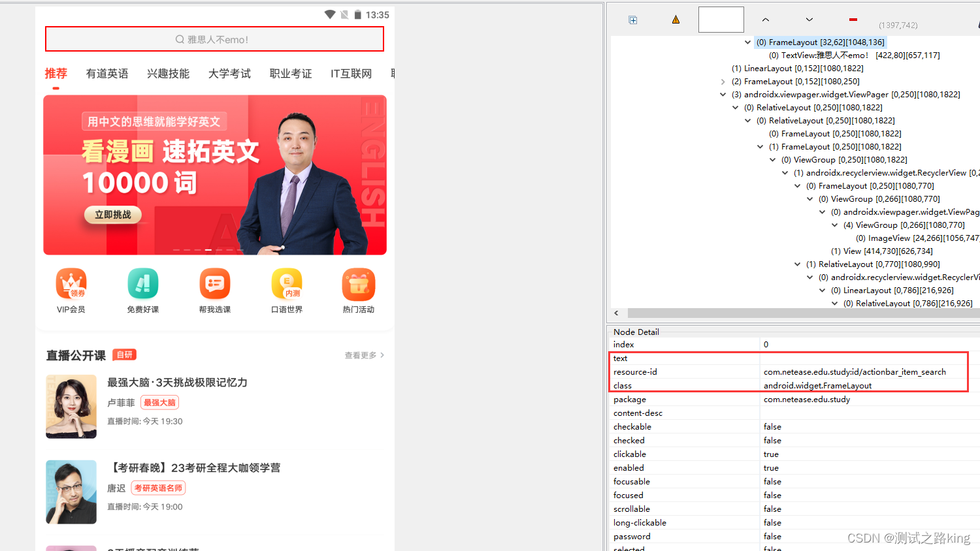Tap the 免费好课 icon

[143, 283]
